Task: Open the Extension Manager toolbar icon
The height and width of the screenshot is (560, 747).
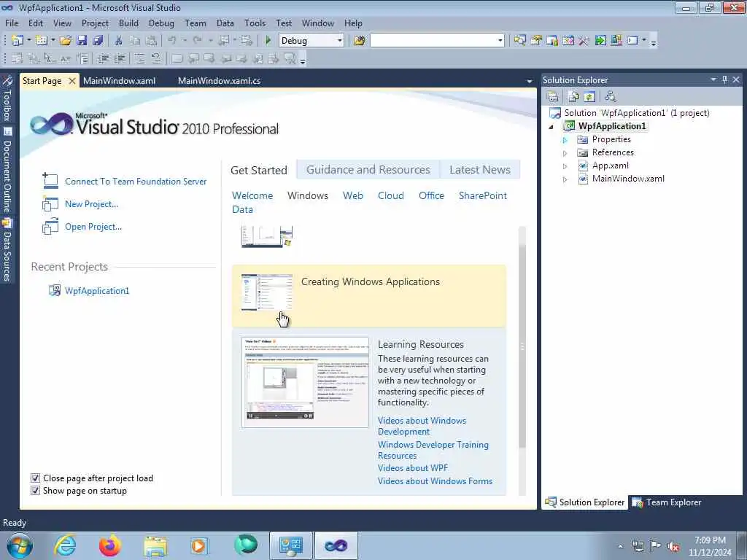Action: tap(616, 41)
